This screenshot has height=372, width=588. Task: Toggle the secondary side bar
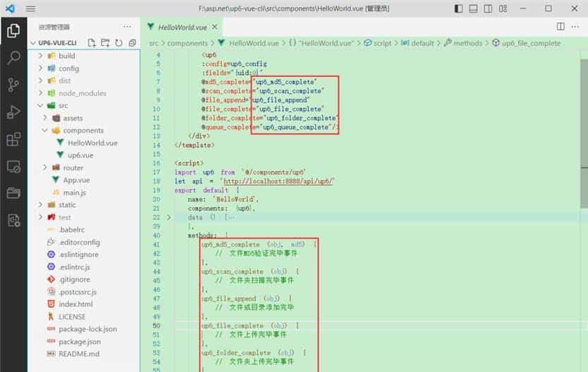click(x=506, y=8)
